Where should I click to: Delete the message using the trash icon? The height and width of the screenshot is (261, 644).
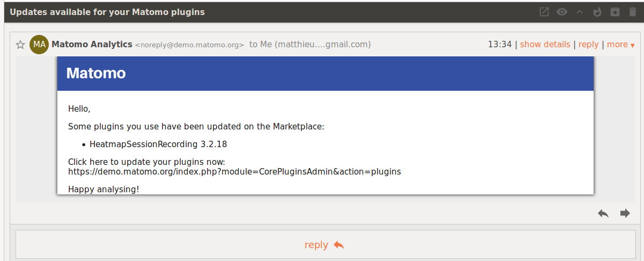click(x=633, y=12)
